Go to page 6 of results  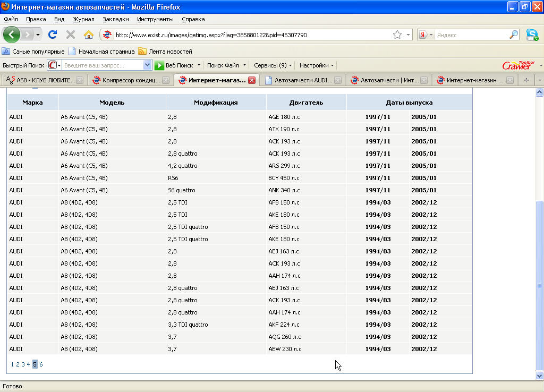(x=41, y=364)
